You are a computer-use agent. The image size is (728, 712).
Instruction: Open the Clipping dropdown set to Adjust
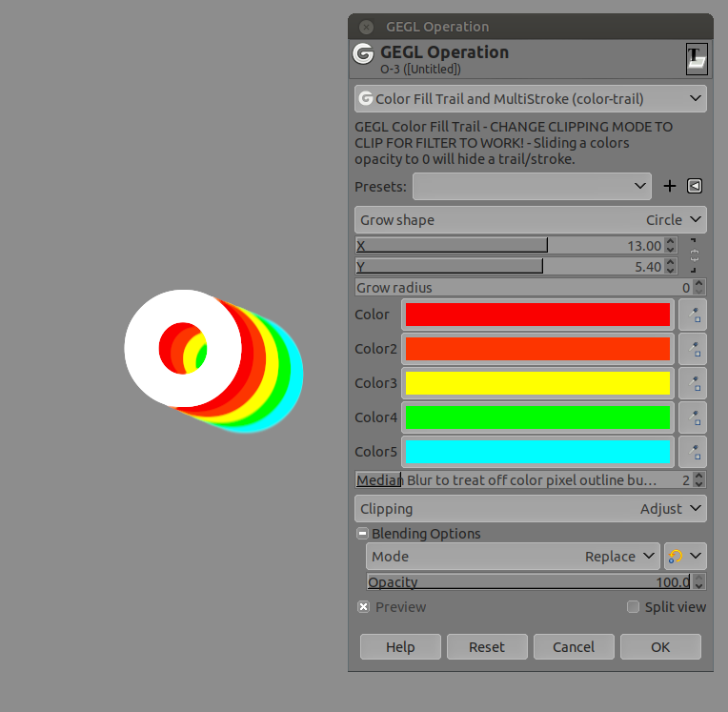tap(530, 509)
